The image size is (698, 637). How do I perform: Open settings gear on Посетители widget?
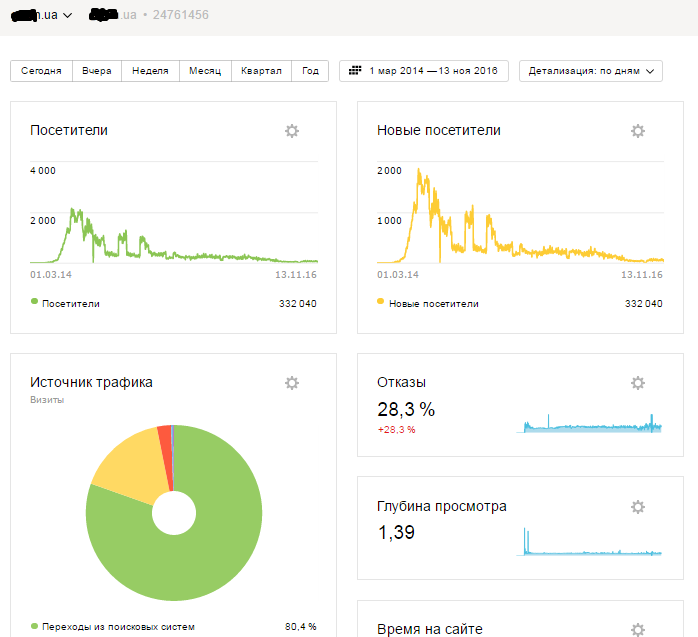click(x=292, y=131)
